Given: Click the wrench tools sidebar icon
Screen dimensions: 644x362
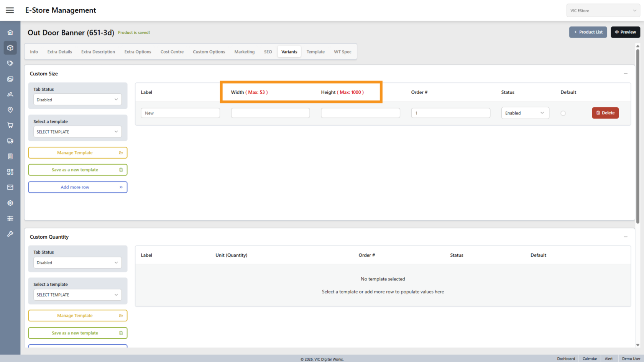Looking at the screenshot, I should (x=10, y=234).
